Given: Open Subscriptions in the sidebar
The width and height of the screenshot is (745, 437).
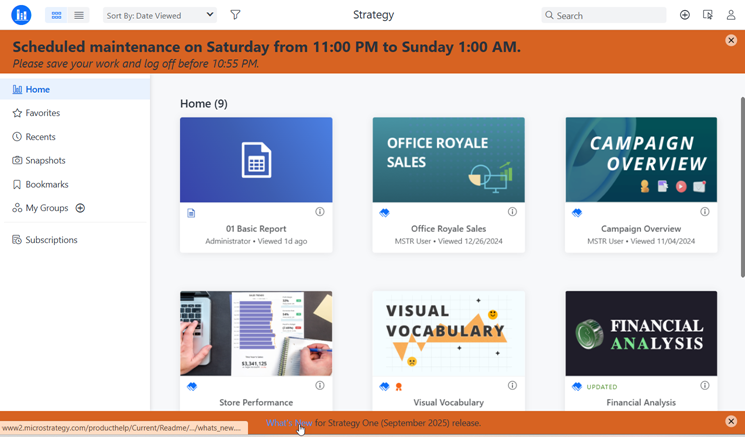Looking at the screenshot, I should coord(75,240).
